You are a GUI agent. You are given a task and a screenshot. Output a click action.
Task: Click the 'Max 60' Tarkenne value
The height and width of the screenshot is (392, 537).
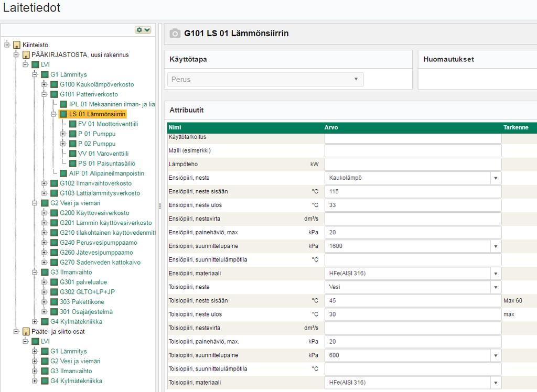coord(513,301)
